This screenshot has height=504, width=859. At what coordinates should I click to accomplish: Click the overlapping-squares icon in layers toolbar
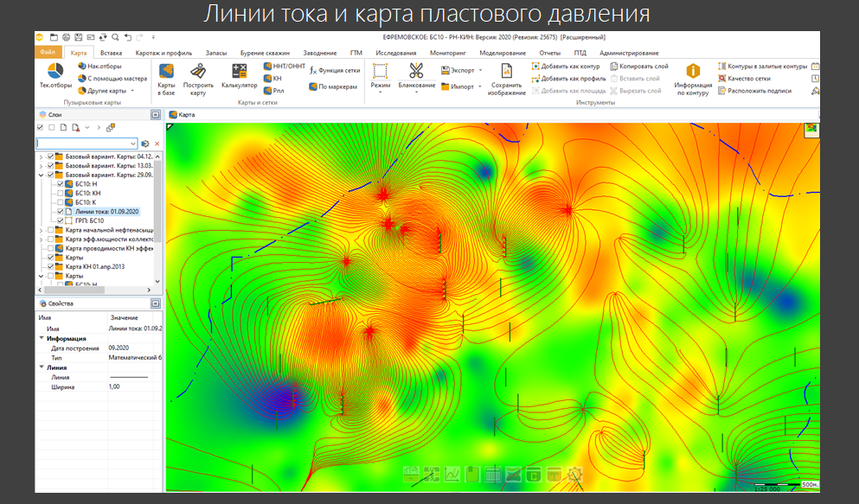point(111,127)
